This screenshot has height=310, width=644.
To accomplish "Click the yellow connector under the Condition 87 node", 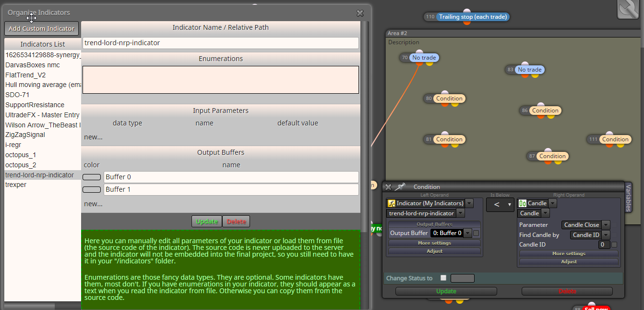I will [558, 162].
